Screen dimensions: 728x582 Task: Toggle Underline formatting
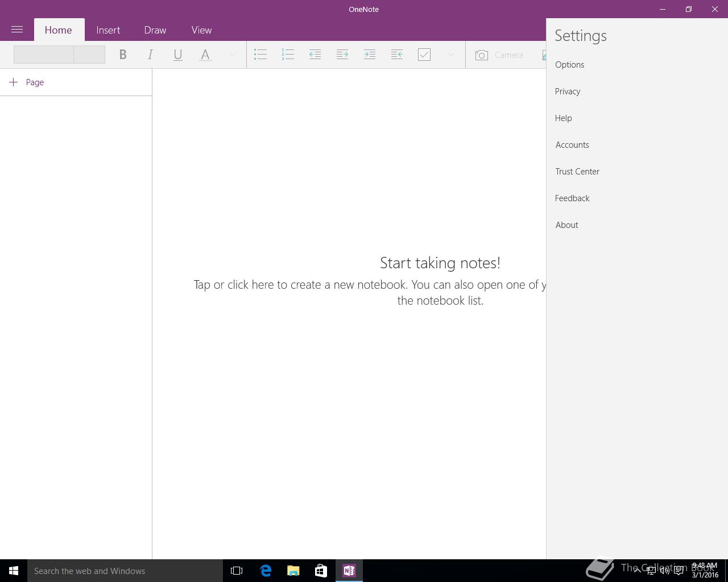coord(177,55)
